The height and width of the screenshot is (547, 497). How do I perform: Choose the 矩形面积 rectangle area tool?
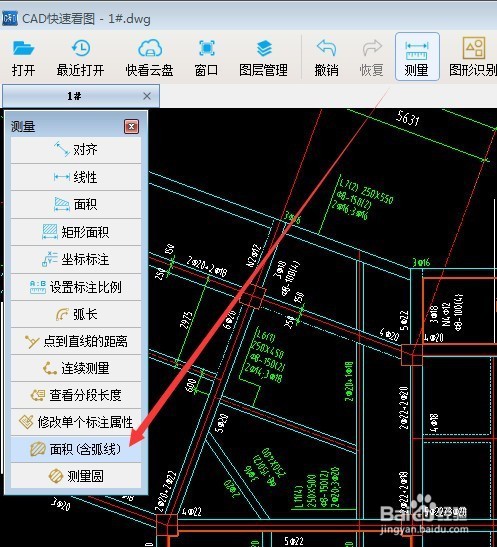(x=76, y=232)
